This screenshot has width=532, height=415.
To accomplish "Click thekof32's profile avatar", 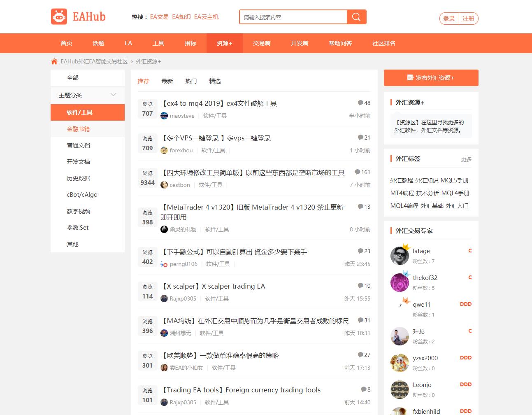I will 399,282.
